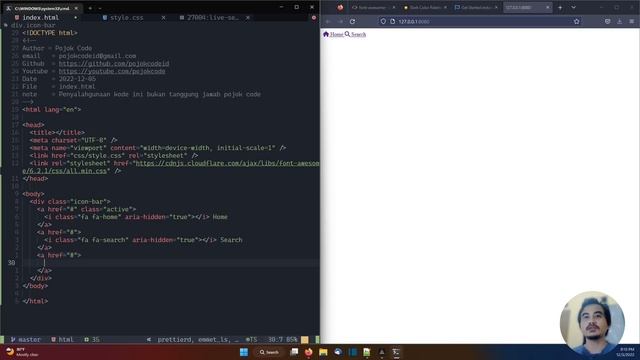Go back in Firefox
This screenshot has width=640, height=360.
click(x=328, y=21)
